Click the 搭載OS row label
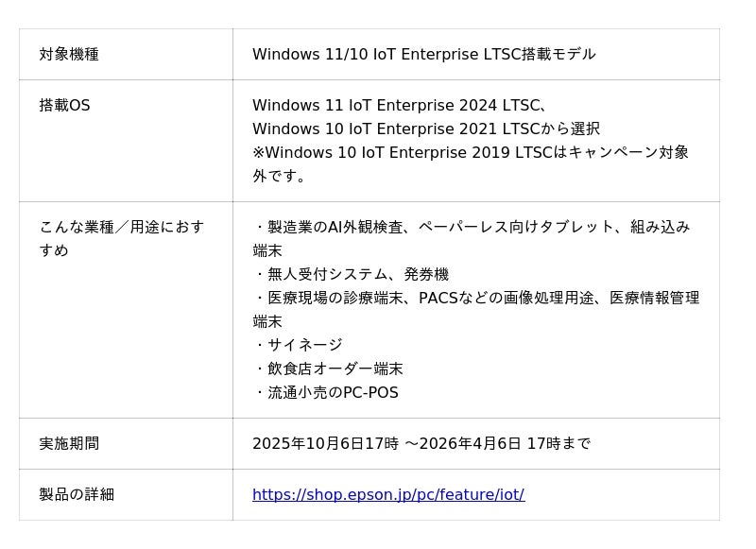Screen dimensions: 756x549 click(64, 105)
